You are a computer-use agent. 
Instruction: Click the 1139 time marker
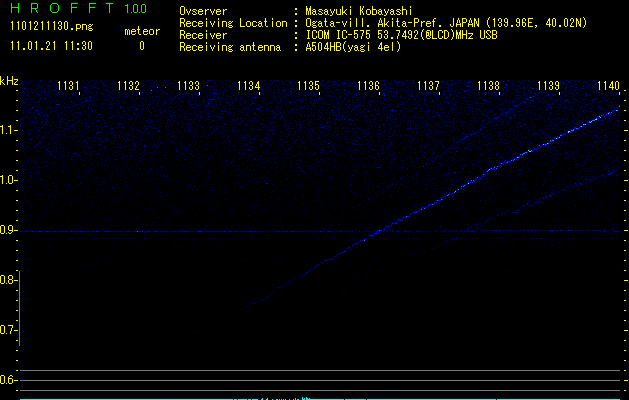tap(548, 86)
